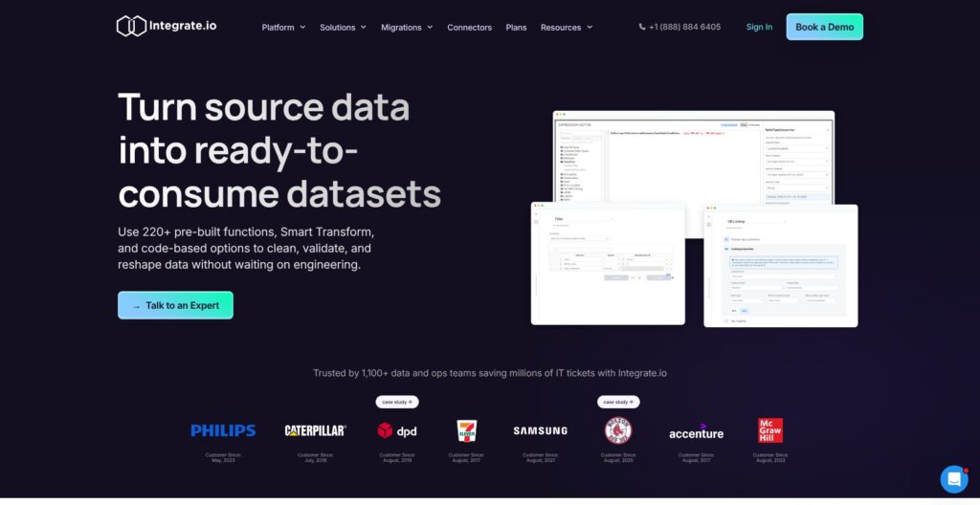The image size is (980, 505).
Task: Click the 'Use 220+ pre-built functions' paragraph
Action: click(x=246, y=248)
